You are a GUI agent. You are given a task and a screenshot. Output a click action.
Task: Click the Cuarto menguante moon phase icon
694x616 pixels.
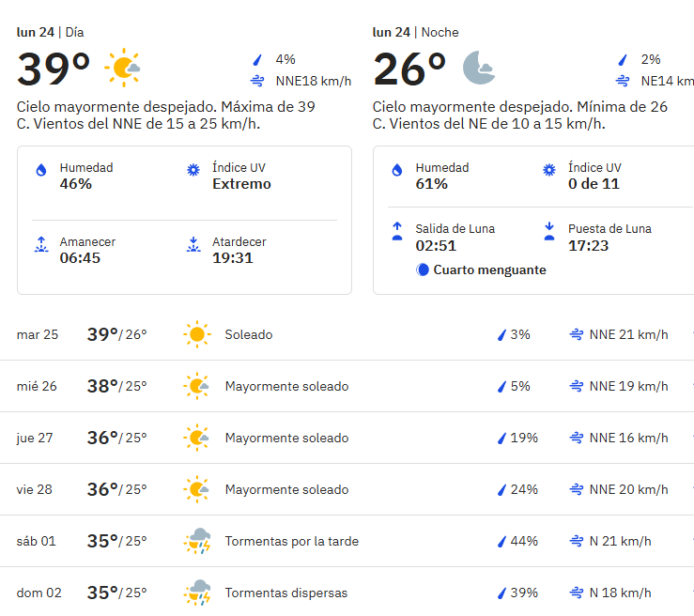point(423,269)
